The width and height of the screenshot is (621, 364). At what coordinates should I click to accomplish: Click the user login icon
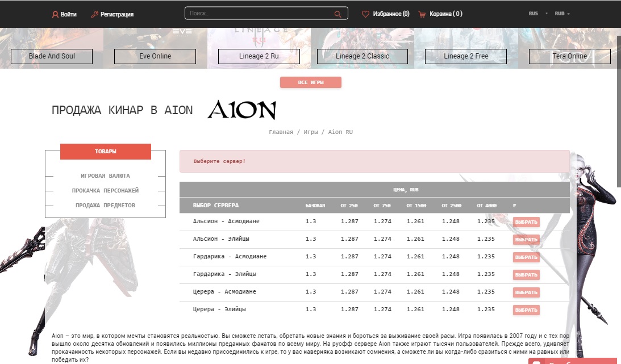tap(55, 14)
